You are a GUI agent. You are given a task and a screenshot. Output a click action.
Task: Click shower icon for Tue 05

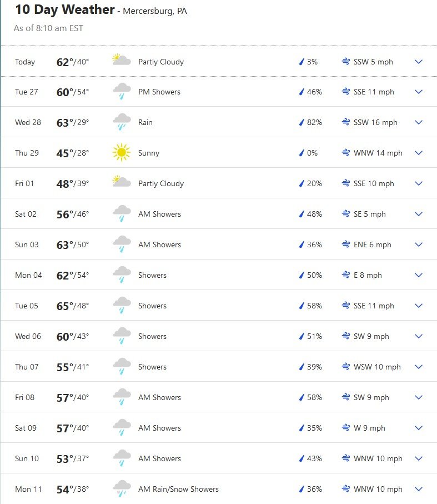click(122, 305)
